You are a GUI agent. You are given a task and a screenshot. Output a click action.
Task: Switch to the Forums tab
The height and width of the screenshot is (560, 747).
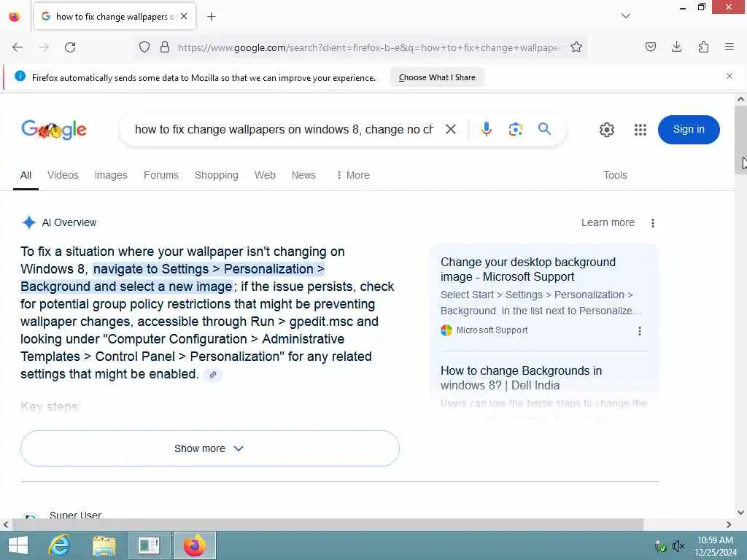[161, 175]
